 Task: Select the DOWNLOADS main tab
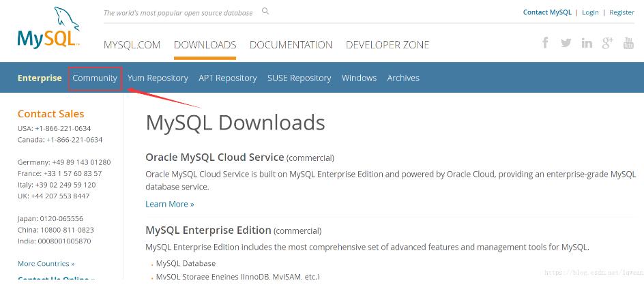[x=205, y=45]
